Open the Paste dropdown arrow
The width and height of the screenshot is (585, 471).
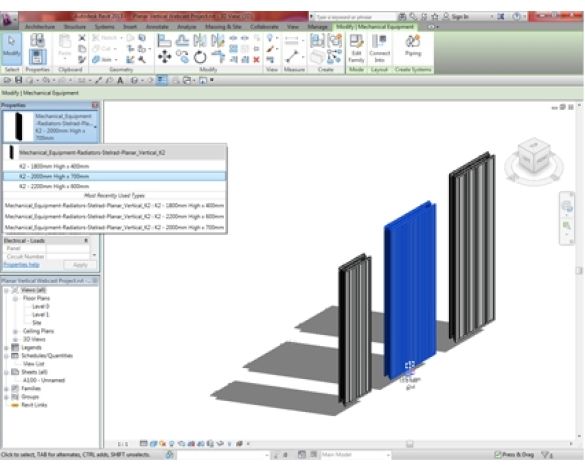click(x=65, y=59)
